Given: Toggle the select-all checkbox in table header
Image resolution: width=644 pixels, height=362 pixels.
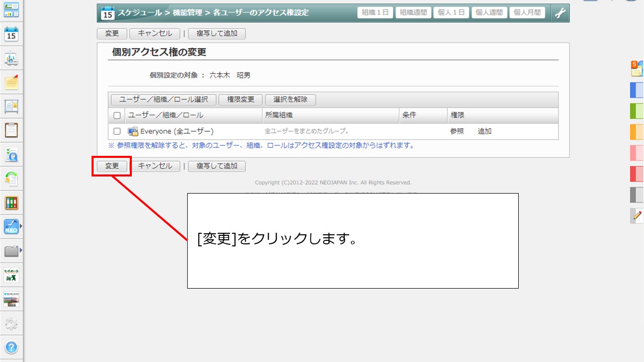Looking at the screenshot, I should 117,116.
